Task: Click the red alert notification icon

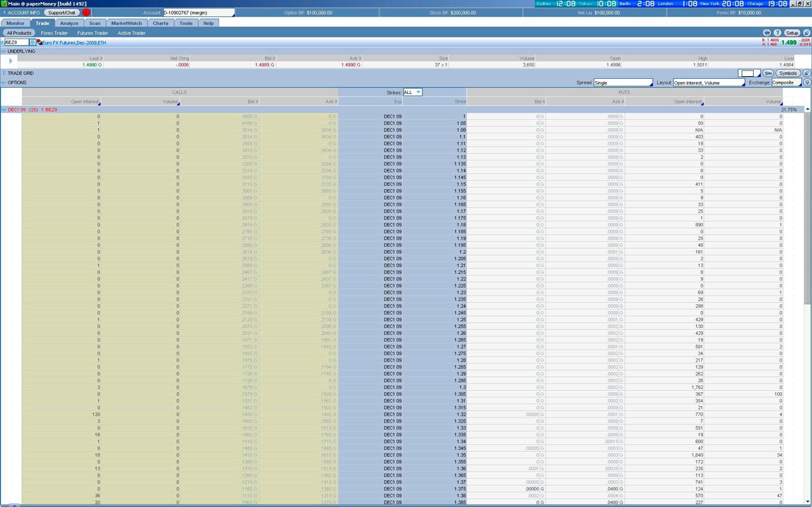Action: 86,13
